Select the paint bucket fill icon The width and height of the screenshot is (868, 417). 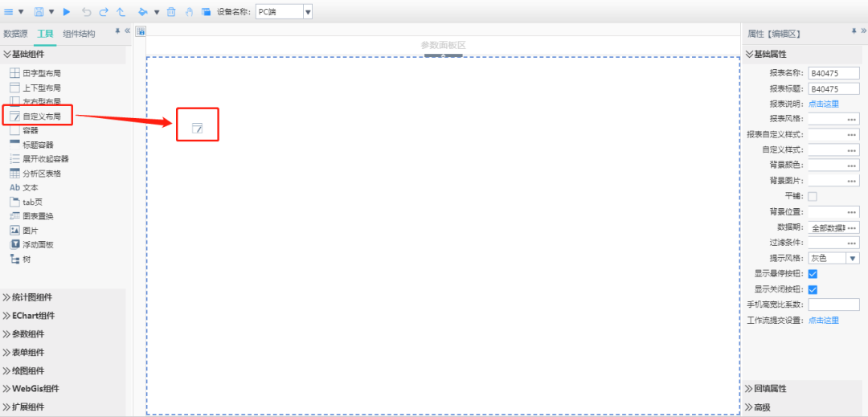[x=142, y=11]
